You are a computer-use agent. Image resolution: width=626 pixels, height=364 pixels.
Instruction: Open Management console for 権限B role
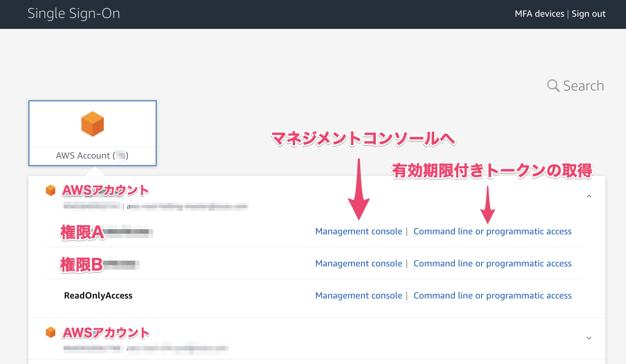pos(358,264)
